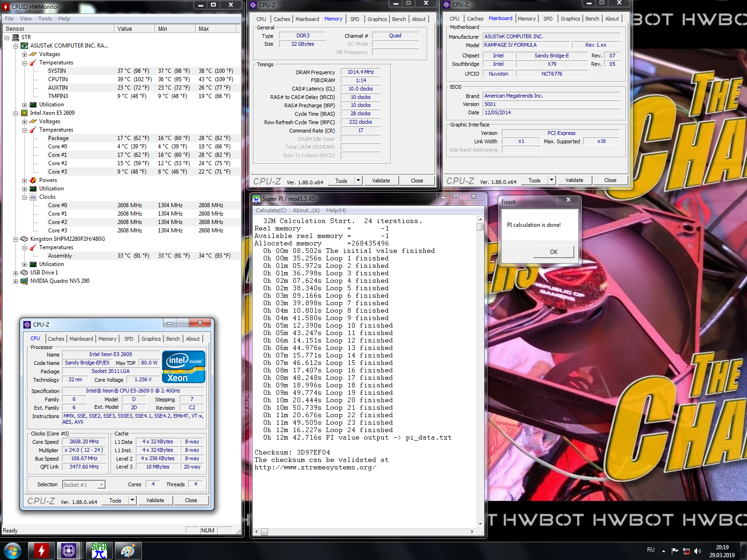Open Tools dropdown arrow in Mainboard CPU-Z window
747x560 pixels.
click(x=551, y=180)
